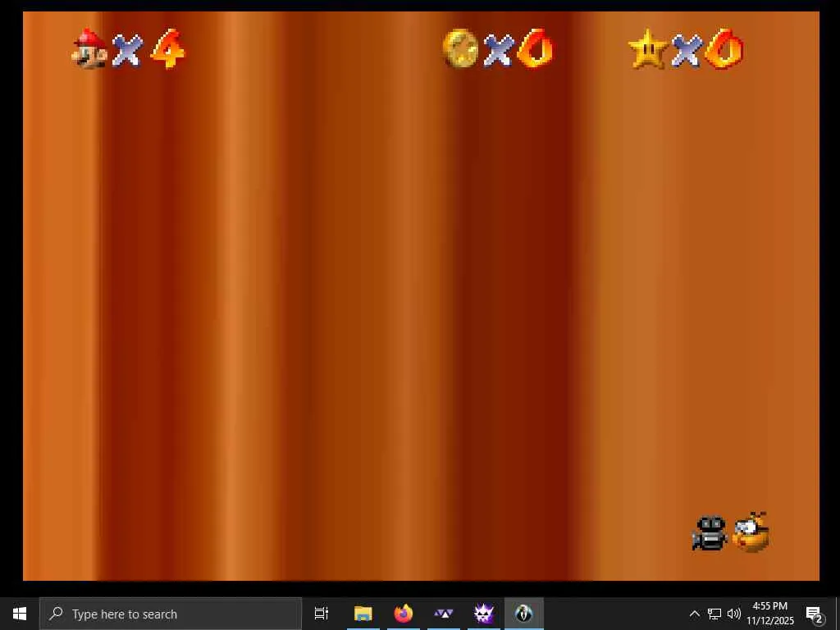
Task: Select the active emulator taskbar icon
Action: pos(524,614)
